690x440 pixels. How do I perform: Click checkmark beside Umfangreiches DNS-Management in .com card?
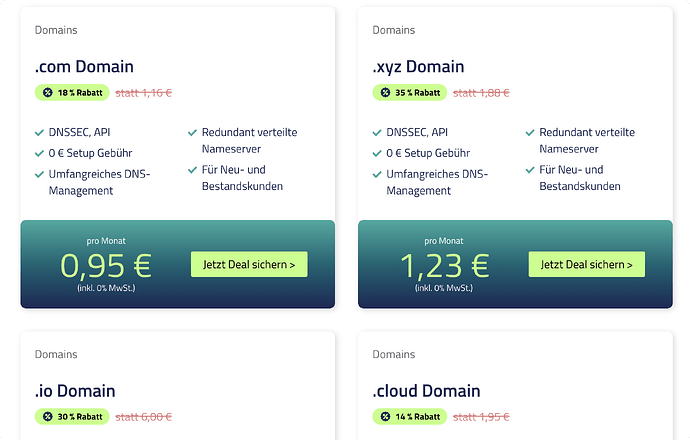point(39,175)
